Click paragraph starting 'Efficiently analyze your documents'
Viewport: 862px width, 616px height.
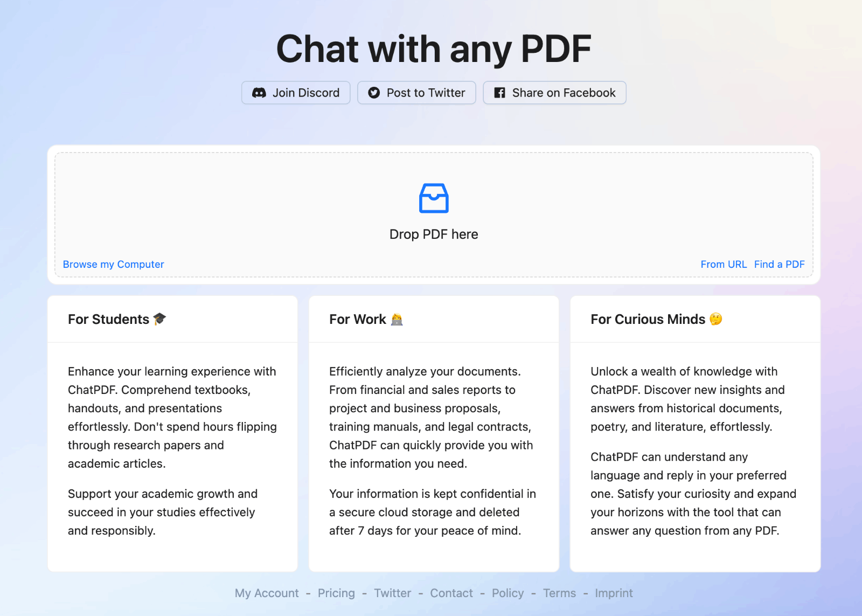click(x=431, y=417)
